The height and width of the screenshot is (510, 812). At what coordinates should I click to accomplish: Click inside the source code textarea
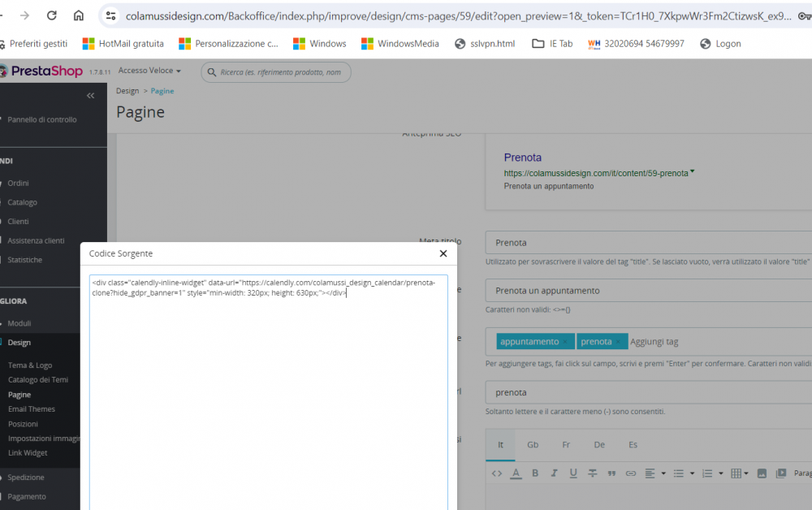[268, 392]
